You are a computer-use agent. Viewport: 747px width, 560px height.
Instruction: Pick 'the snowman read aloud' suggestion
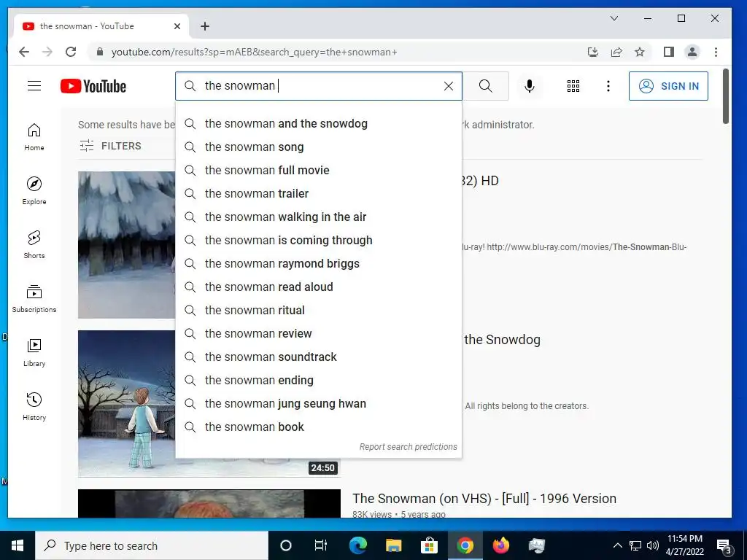[x=319, y=287]
